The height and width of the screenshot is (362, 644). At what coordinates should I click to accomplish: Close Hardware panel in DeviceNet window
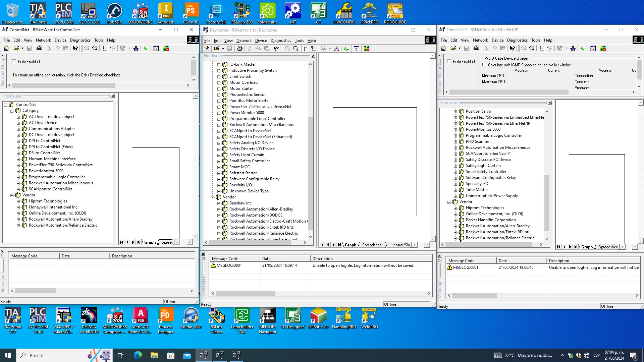click(314, 56)
